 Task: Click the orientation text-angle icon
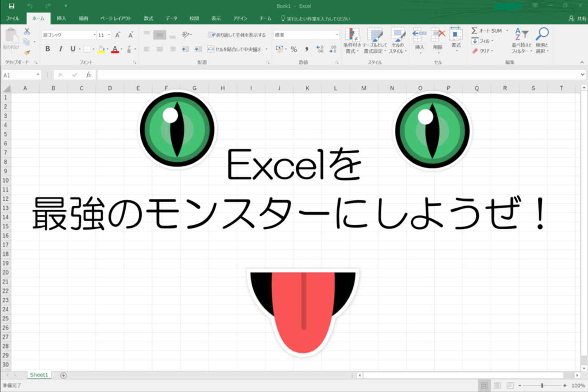click(x=186, y=35)
